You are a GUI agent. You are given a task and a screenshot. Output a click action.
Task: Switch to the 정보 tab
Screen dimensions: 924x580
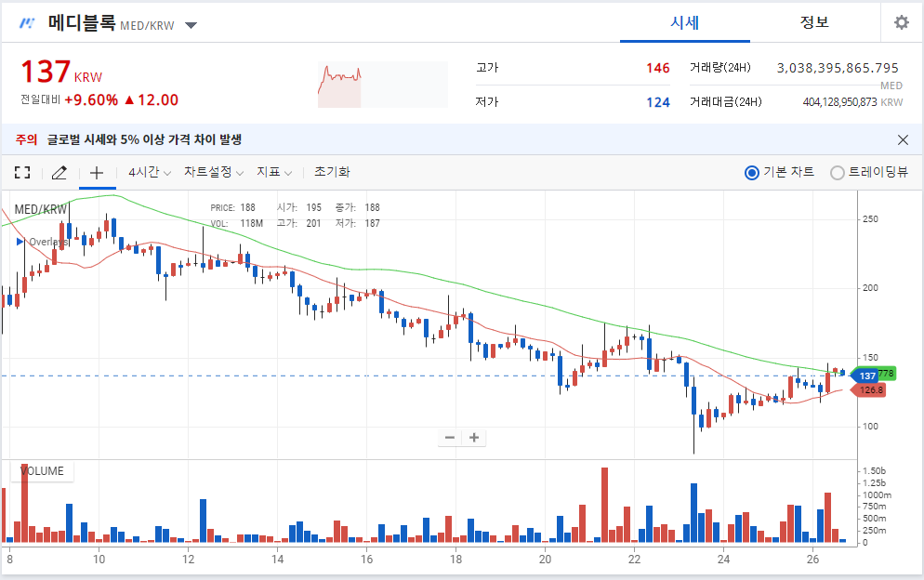814,22
